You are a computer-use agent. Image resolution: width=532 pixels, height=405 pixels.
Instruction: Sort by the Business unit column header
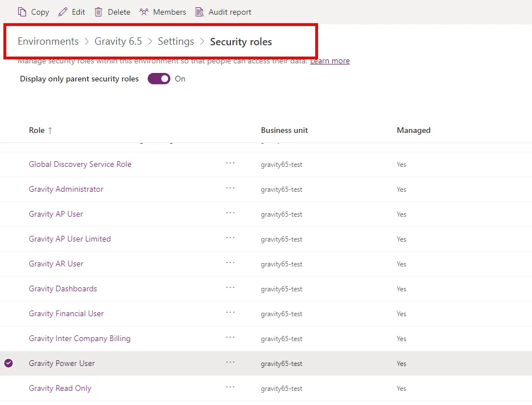pyautogui.click(x=284, y=130)
